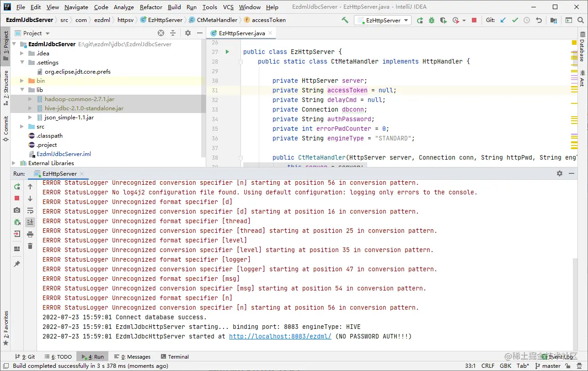Click the printer icon in Run panel
The width and height of the screenshot is (588, 371).
[x=30, y=234]
